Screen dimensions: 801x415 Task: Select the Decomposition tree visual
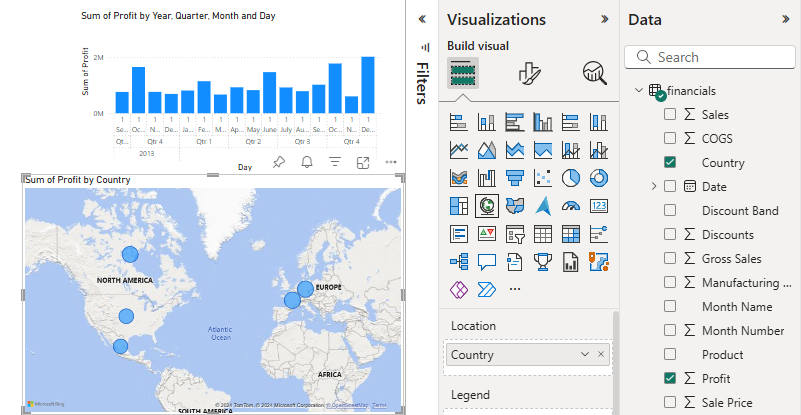click(459, 262)
